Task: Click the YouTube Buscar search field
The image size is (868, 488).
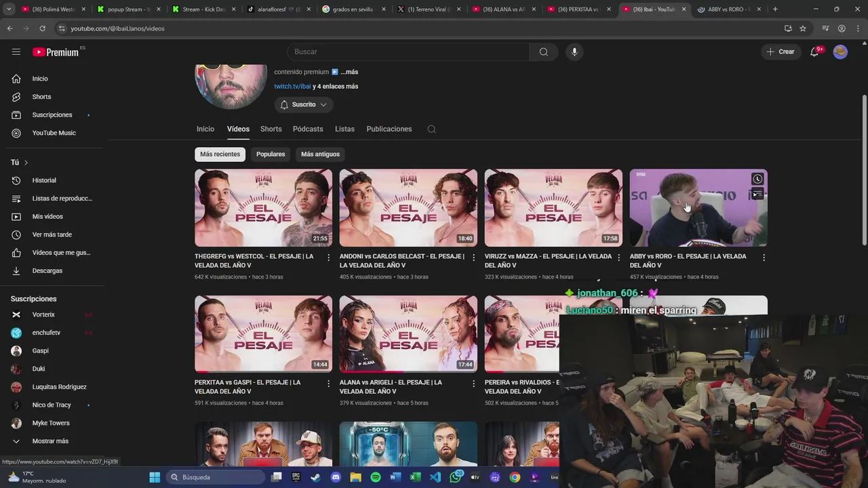Action: 408,52
